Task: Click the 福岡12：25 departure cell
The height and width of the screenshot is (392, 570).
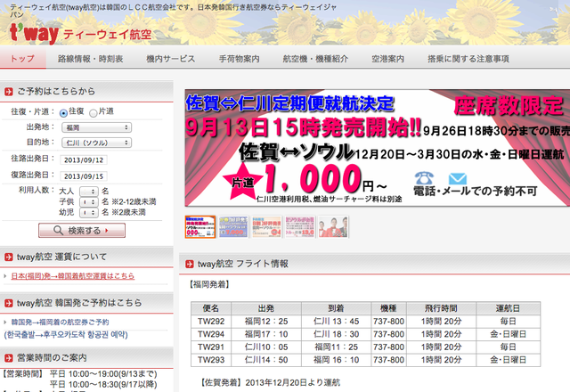Action: point(266,322)
